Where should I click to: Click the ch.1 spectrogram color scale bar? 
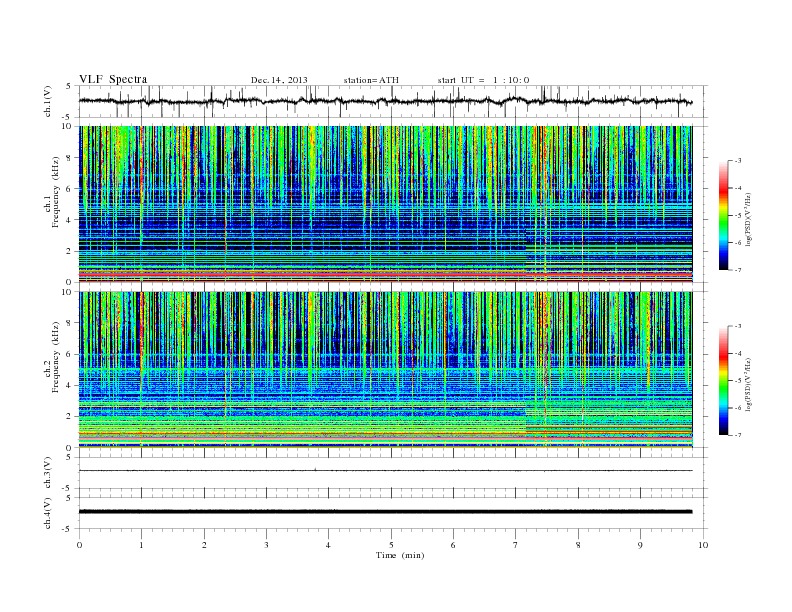coord(723,215)
